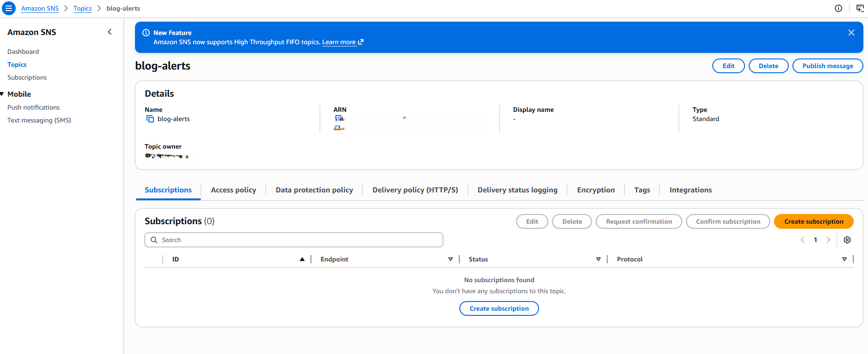The width and height of the screenshot is (868, 354).
Task: Copy the ARN using its copy icon
Action: (x=339, y=119)
